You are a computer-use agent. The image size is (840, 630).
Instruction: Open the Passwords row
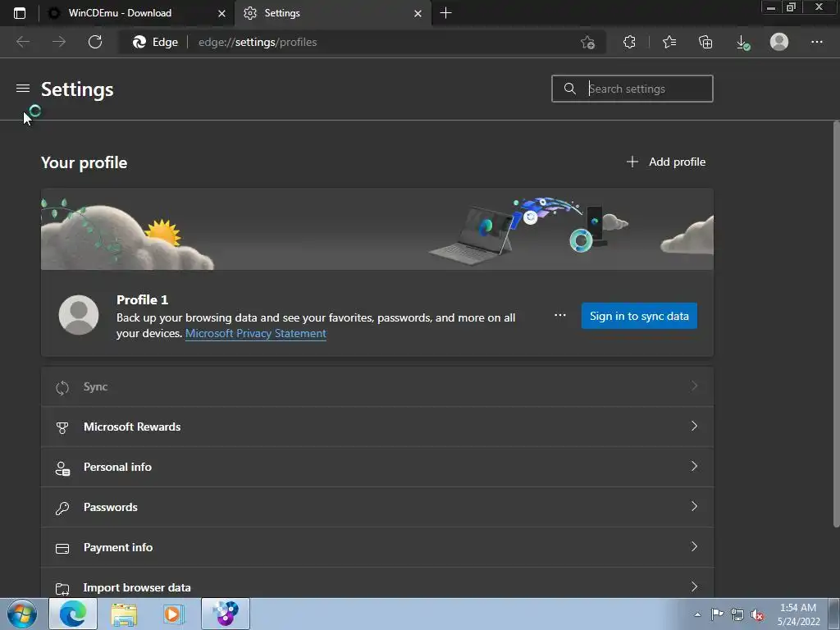(x=377, y=507)
